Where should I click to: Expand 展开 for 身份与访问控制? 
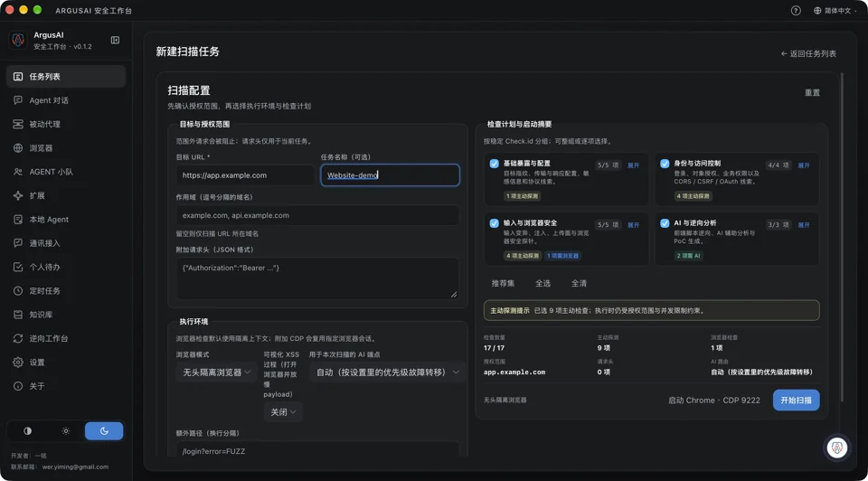pos(804,165)
